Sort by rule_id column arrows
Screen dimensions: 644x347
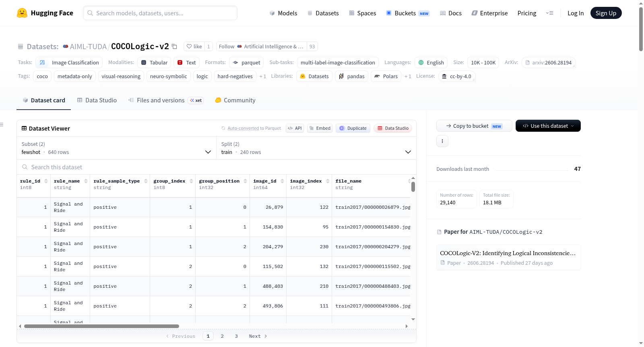pyautogui.click(x=46, y=181)
